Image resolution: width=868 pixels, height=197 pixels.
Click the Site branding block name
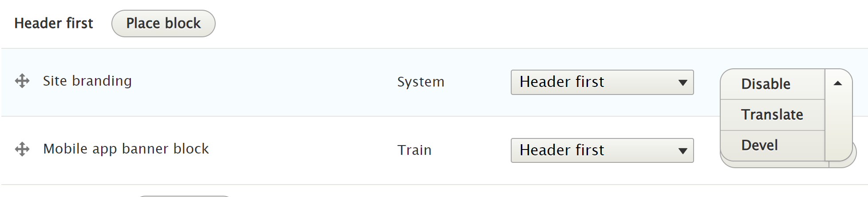tap(87, 81)
